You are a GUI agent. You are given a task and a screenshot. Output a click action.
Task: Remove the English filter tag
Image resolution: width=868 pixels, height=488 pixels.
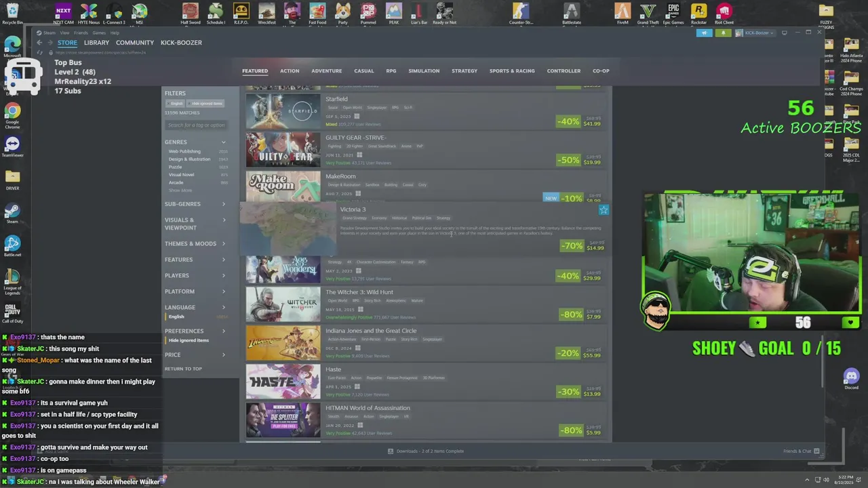176,103
